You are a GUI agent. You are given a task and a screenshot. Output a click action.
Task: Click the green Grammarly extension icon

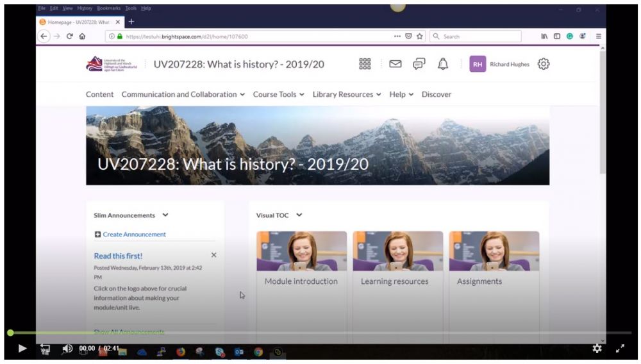[569, 37]
